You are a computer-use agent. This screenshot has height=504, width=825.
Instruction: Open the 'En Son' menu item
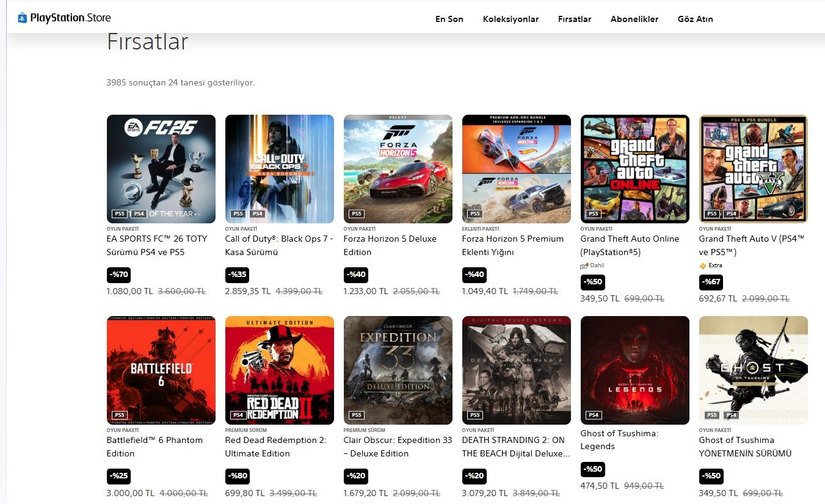click(449, 19)
